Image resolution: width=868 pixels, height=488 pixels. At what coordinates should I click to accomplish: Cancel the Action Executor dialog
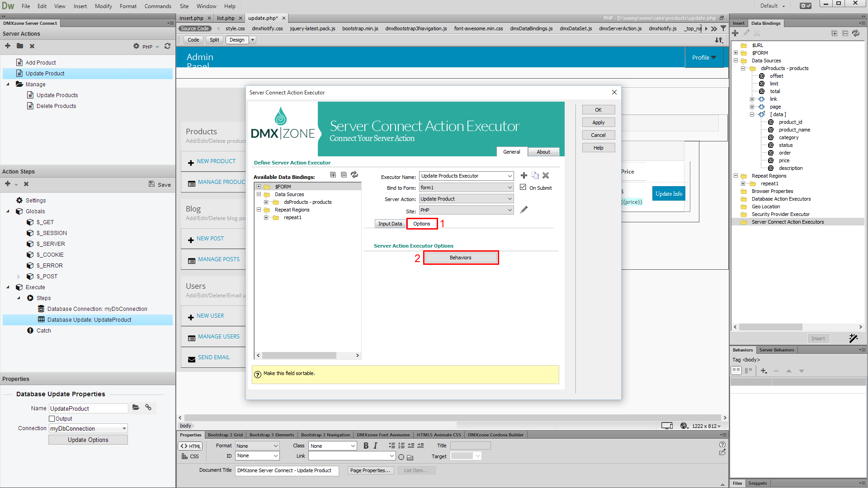coord(599,135)
